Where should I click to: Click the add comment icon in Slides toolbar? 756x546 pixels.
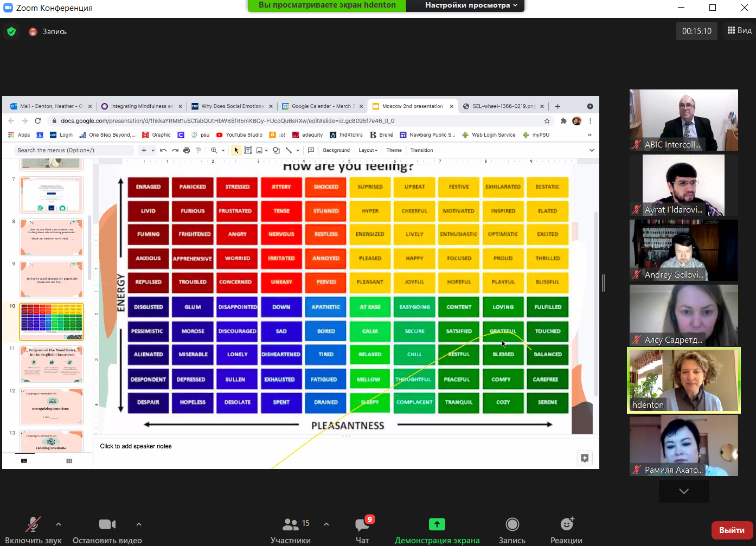pyautogui.click(x=311, y=150)
